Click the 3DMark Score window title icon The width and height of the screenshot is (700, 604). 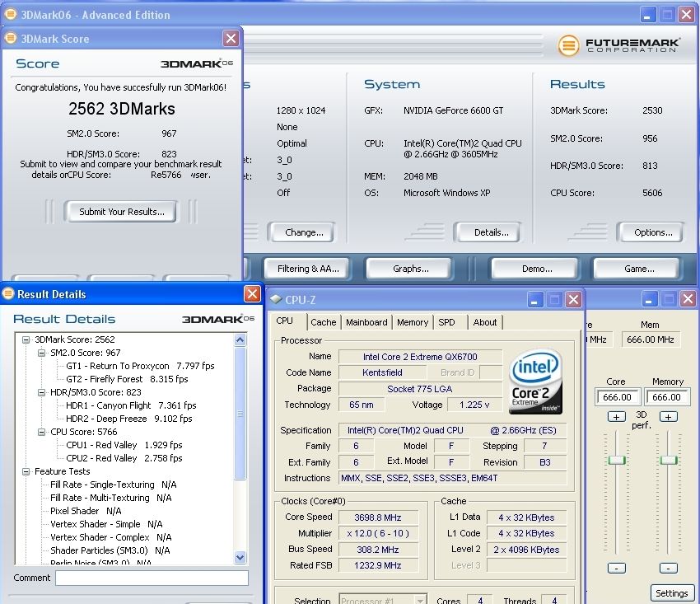pos(11,39)
